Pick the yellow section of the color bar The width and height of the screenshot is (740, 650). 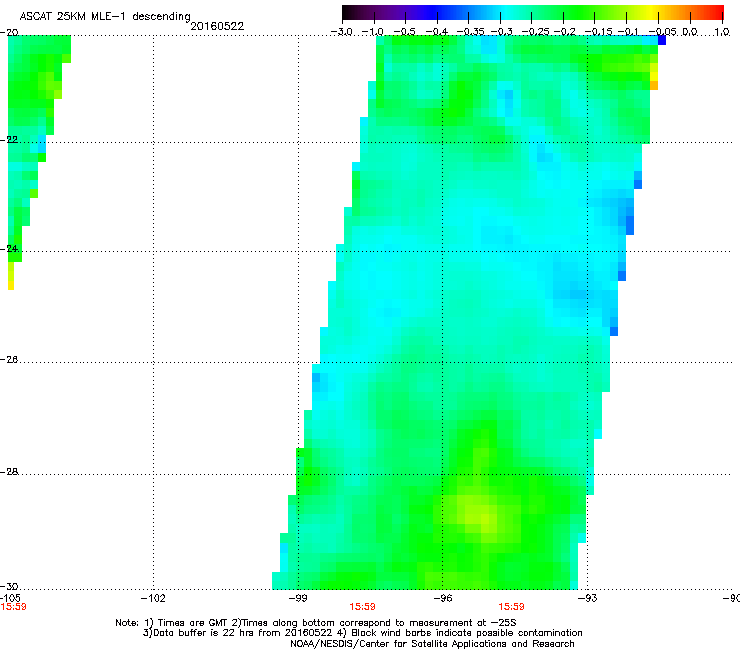(x=653, y=12)
